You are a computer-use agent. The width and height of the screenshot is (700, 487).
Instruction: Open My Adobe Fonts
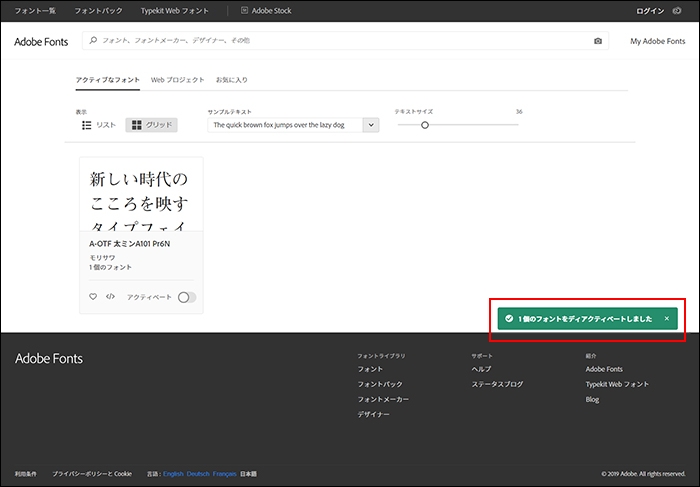tap(658, 41)
